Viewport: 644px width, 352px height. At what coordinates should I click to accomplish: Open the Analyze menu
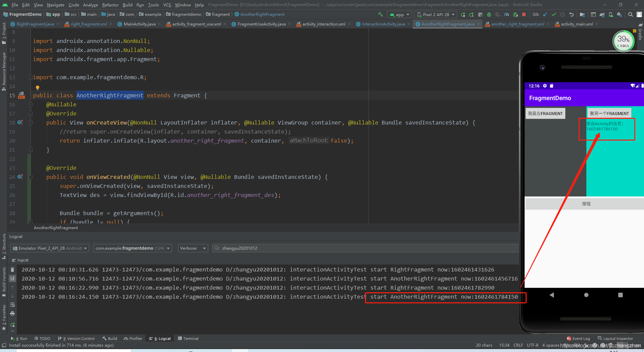90,5
